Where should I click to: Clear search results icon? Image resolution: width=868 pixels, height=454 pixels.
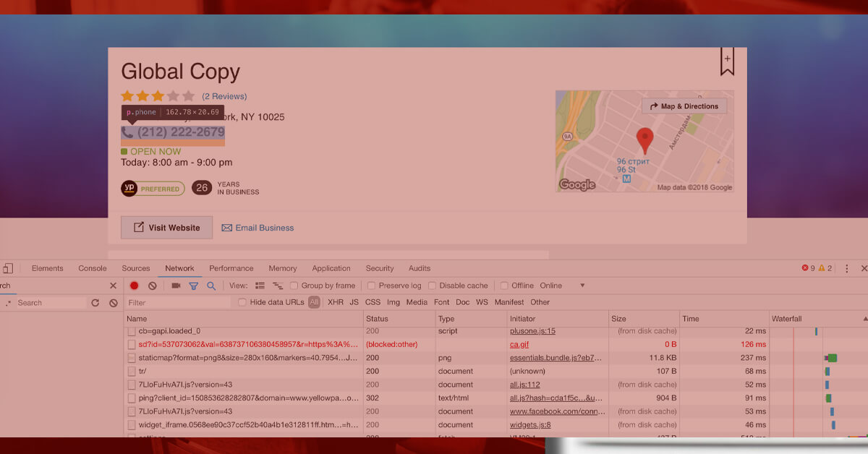click(114, 303)
